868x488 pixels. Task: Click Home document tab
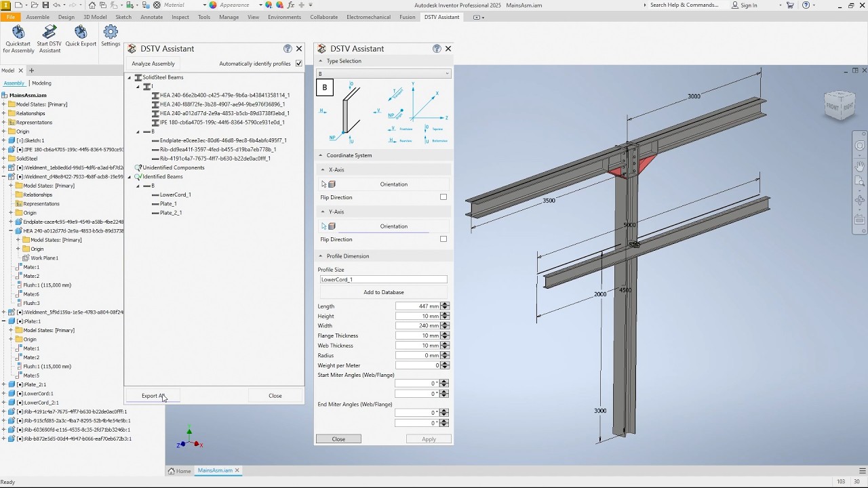[180, 471]
